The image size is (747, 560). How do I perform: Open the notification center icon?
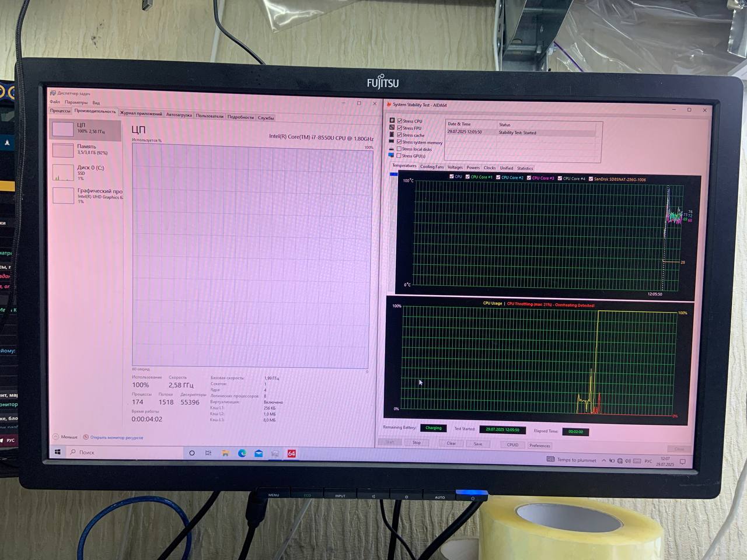[x=682, y=462]
